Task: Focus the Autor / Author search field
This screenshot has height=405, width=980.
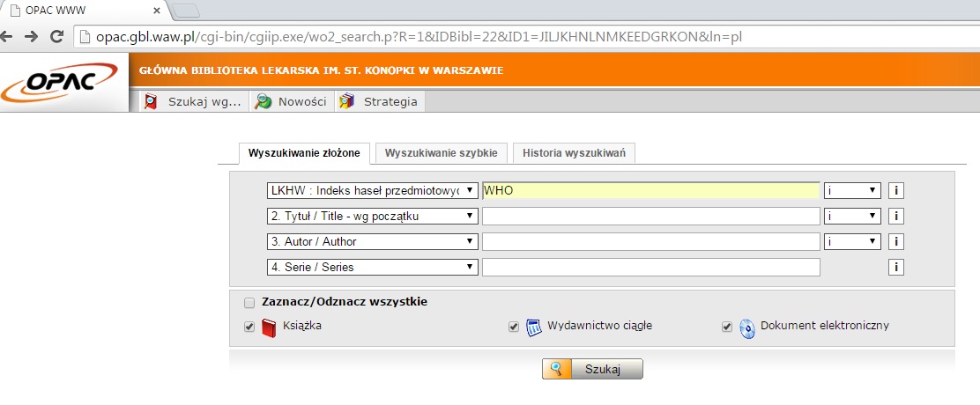Action: 650,241
